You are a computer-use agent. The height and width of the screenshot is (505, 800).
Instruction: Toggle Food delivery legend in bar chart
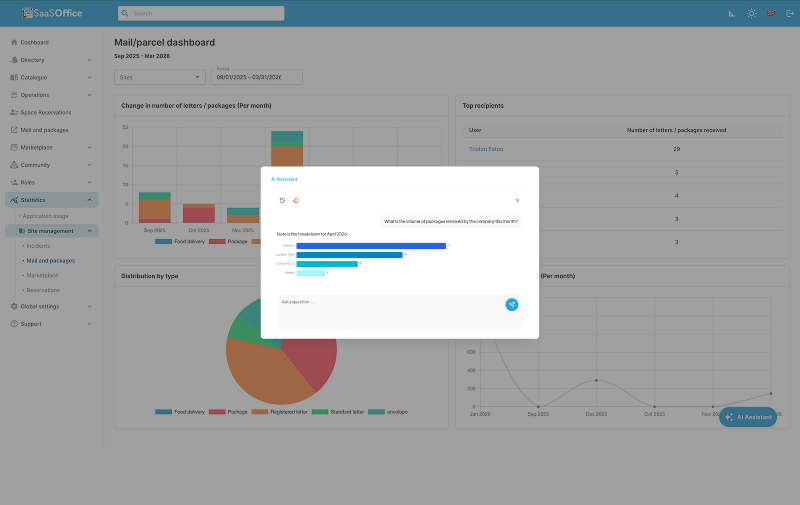(180, 241)
